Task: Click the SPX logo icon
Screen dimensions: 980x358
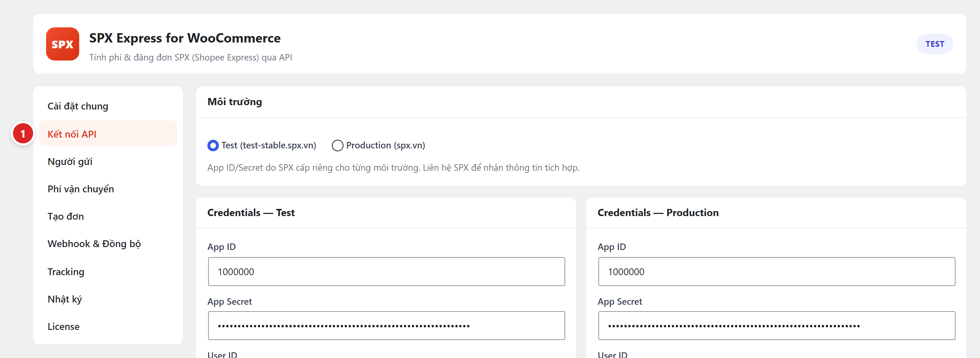Action: click(x=62, y=44)
